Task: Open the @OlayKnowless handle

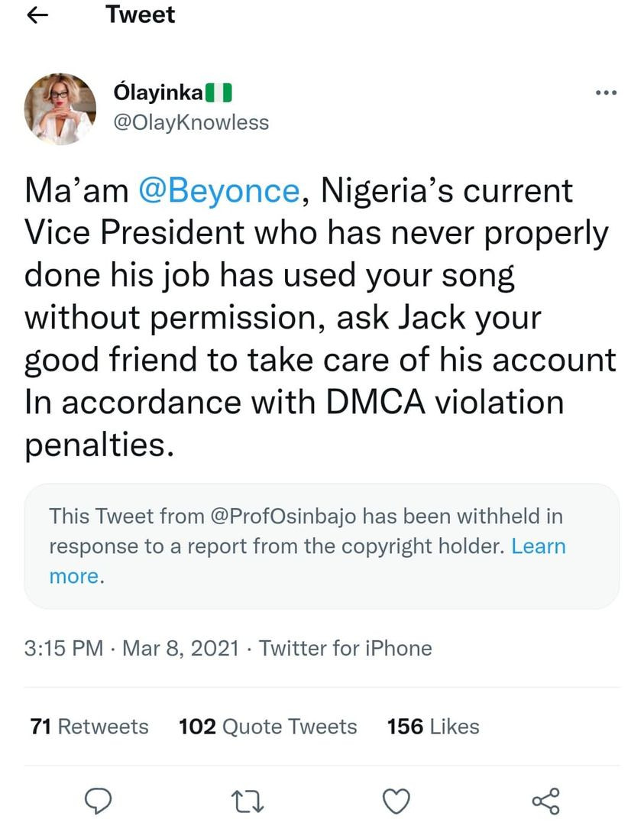Action: pos(190,122)
